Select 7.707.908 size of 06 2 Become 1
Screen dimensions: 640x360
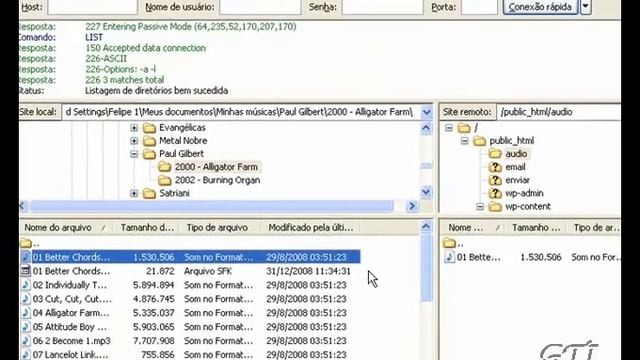point(153,340)
